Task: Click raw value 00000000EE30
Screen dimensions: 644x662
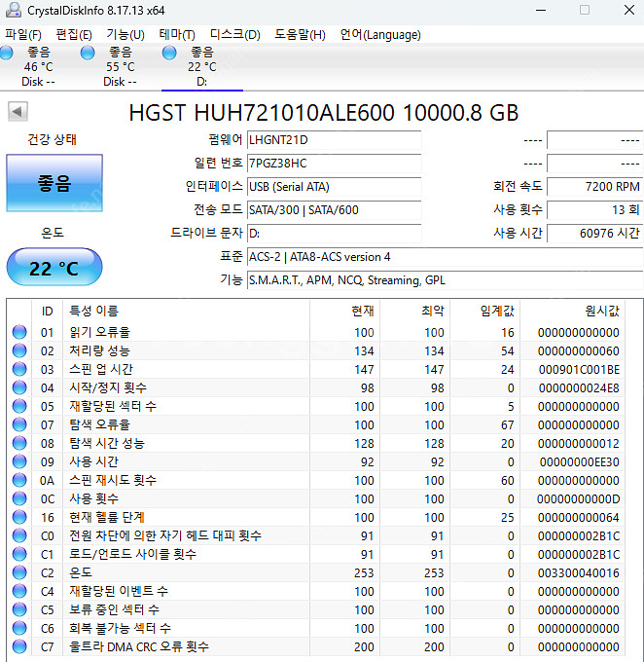Action: [579, 462]
